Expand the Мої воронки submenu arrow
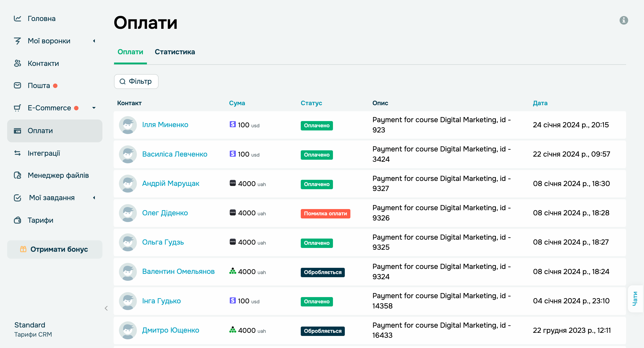The height and width of the screenshot is (348, 644). 94,41
